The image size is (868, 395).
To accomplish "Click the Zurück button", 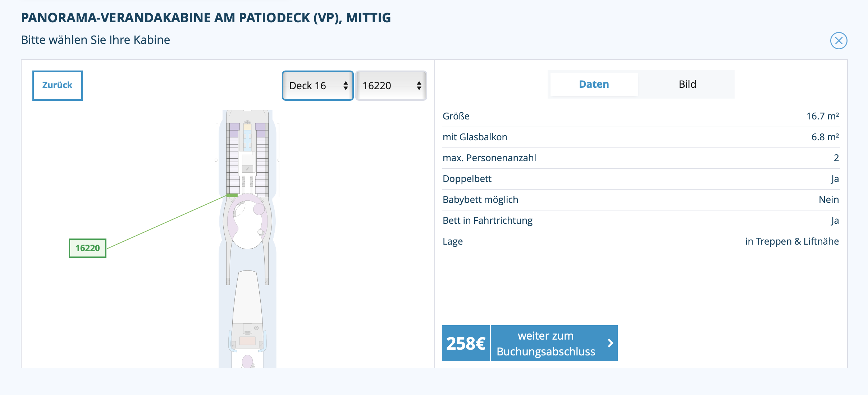I will [58, 85].
